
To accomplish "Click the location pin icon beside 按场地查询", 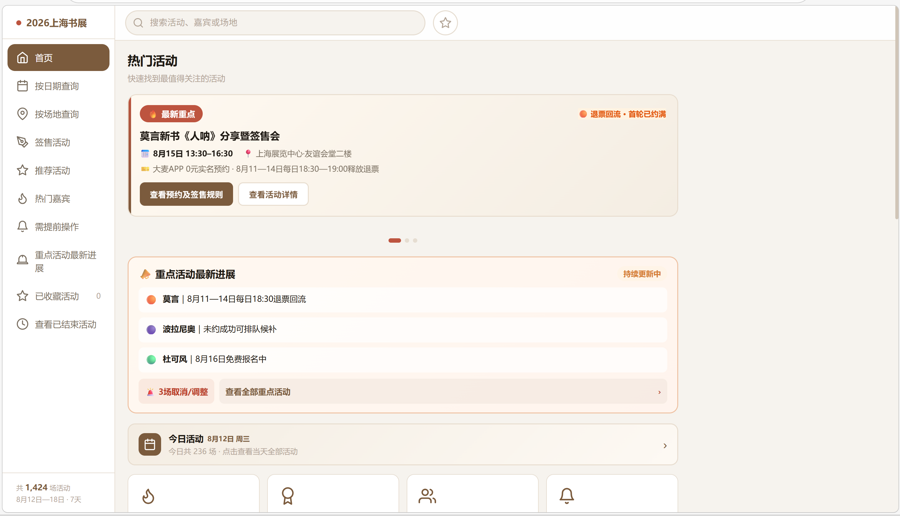I will [22, 114].
